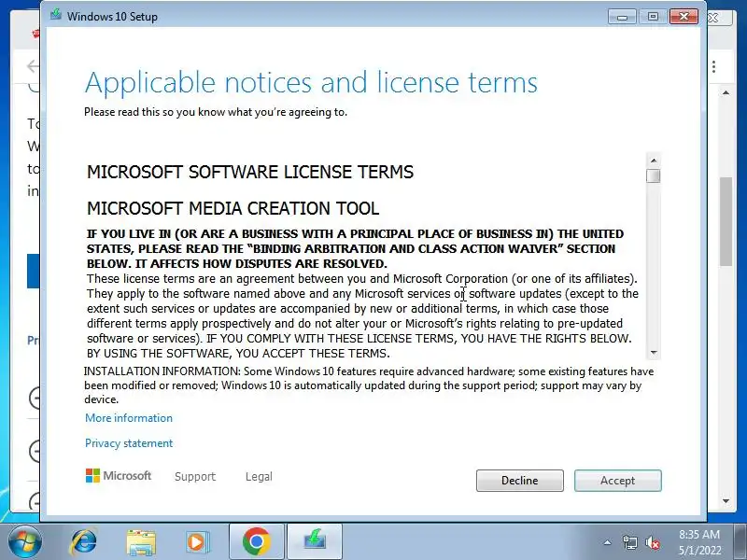The height and width of the screenshot is (560, 747).
Task: Open Windows Media Player from the taskbar
Action: (197, 542)
